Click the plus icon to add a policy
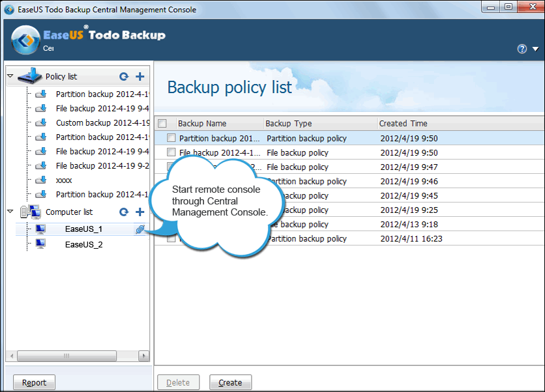 coord(140,77)
